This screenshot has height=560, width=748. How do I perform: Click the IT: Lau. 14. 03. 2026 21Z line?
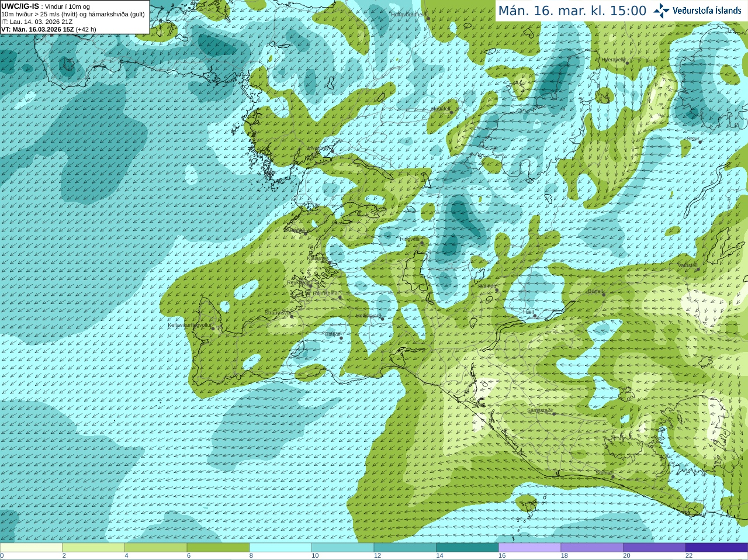(x=37, y=22)
